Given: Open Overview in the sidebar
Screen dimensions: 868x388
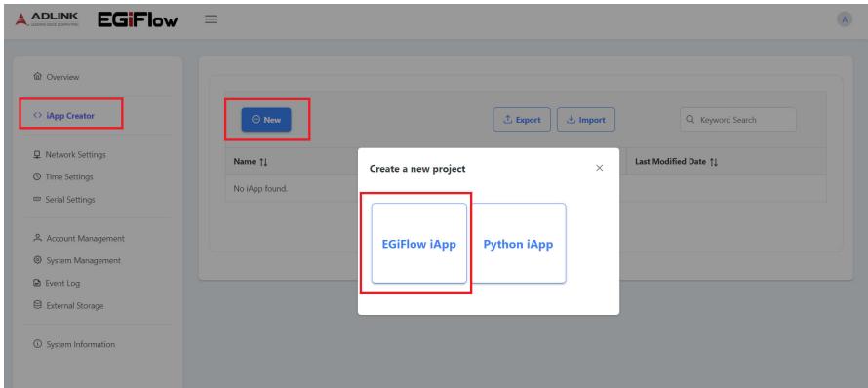Looking at the screenshot, I should click(57, 77).
